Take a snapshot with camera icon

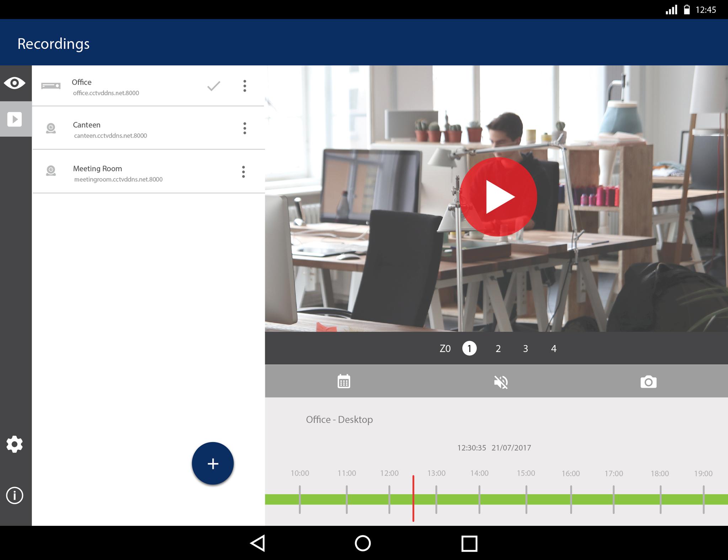648,382
